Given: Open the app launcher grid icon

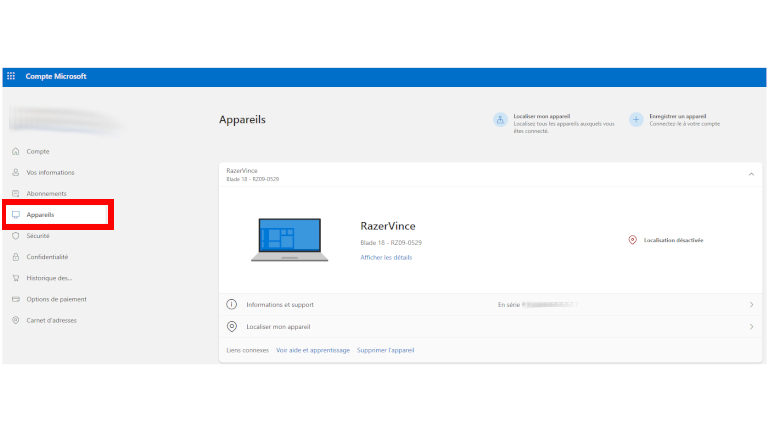Looking at the screenshot, I should [11, 76].
